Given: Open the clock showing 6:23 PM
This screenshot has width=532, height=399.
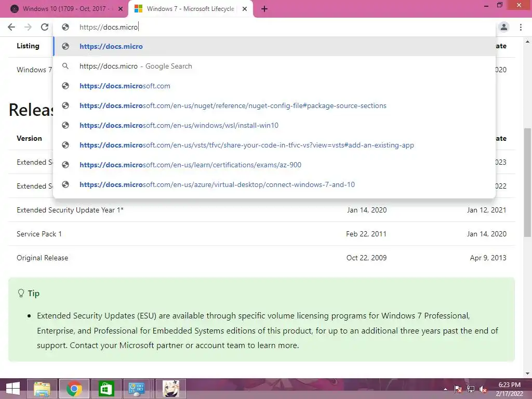Looking at the screenshot, I should coord(509,389).
